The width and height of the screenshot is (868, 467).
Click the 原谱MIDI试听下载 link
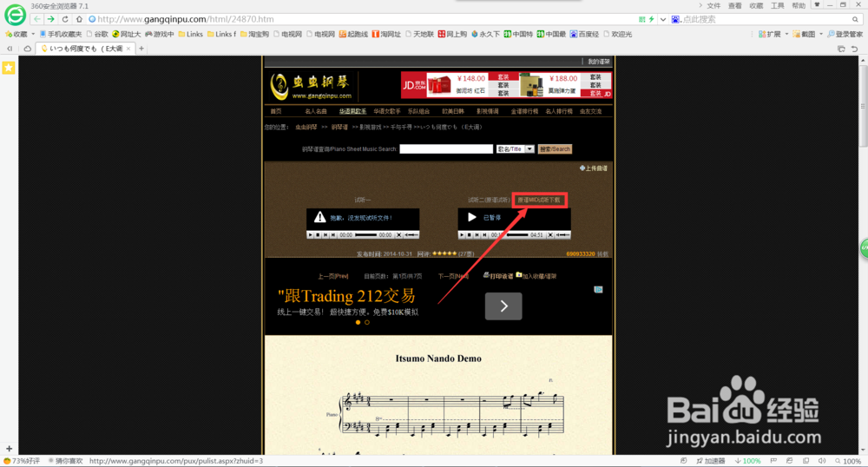coord(539,200)
